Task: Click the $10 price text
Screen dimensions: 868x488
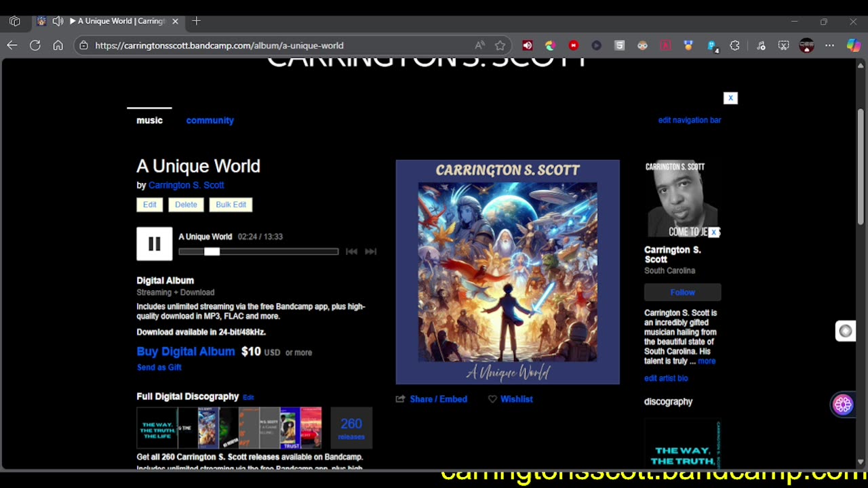Action: coord(251,351)
